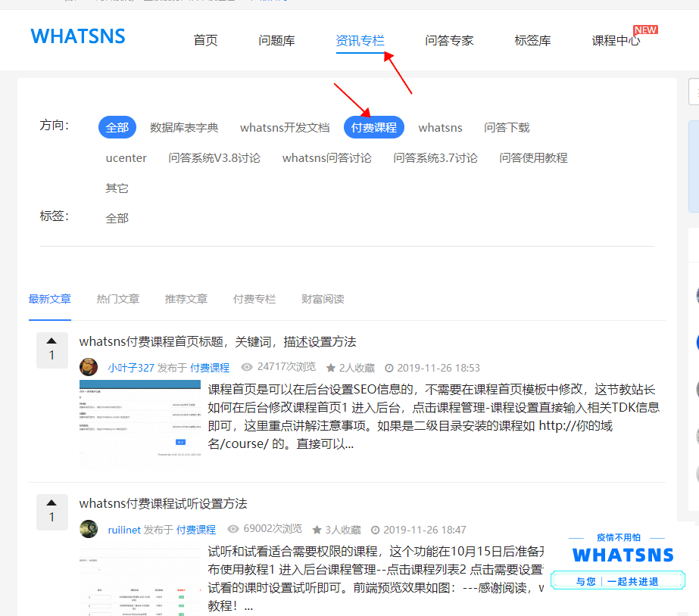Visit author 小叶子327's profile link
This screenshot has width=699, height=616.
coord(130,368)
